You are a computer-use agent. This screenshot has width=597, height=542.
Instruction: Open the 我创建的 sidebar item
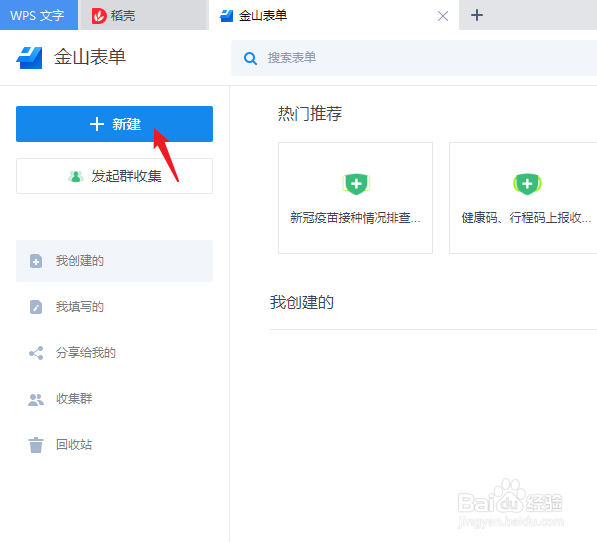pos(114,261)
